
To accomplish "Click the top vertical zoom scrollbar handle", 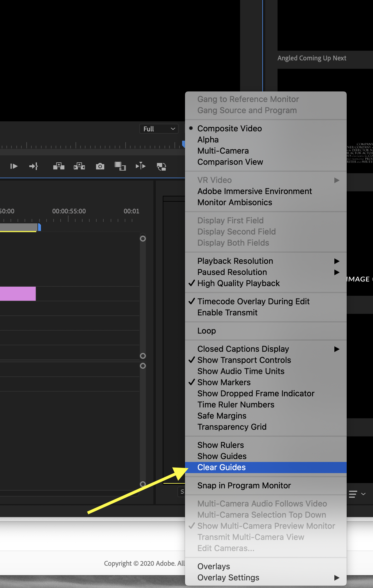I will pos(143,239).
